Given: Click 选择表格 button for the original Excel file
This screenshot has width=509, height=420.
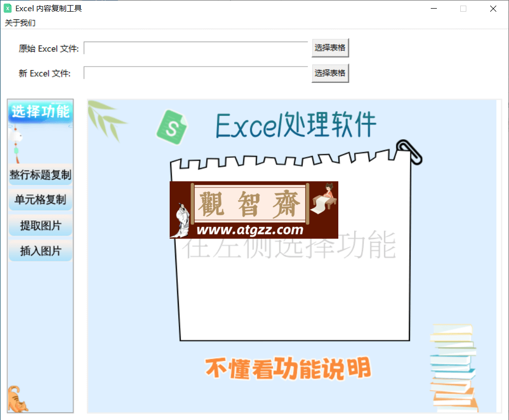Looking at the screenshot, I should (330, 48).
